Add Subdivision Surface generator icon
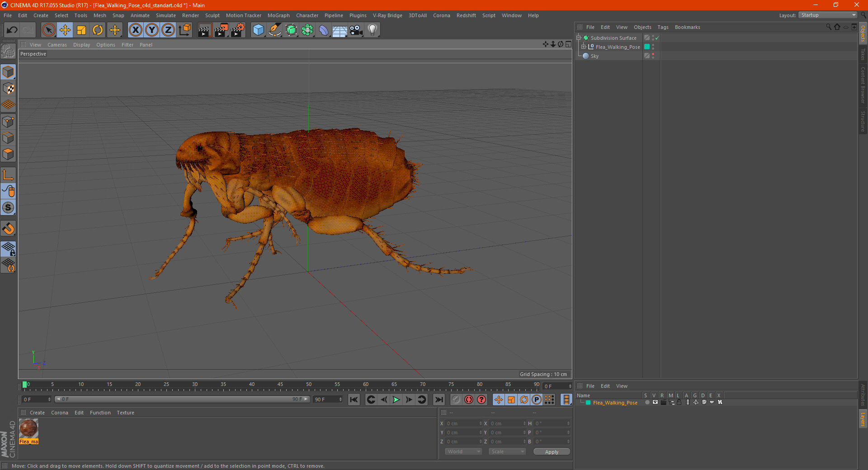This screenshot has height=470, width=868. point(291,30)
